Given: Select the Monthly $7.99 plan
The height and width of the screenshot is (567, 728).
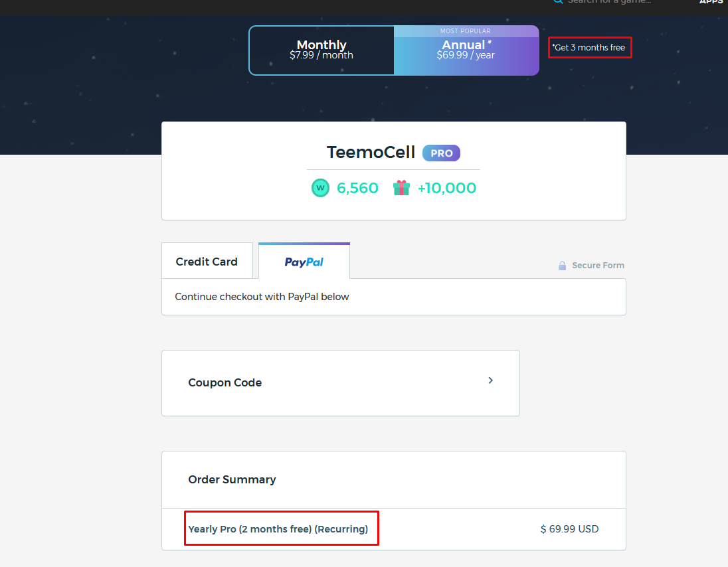Looking at the screenshot, I should click(321, 50).
